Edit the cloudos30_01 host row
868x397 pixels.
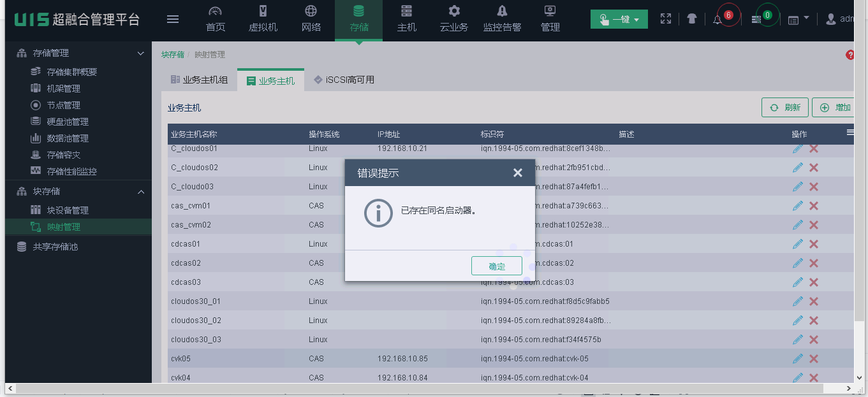(798, 301)
